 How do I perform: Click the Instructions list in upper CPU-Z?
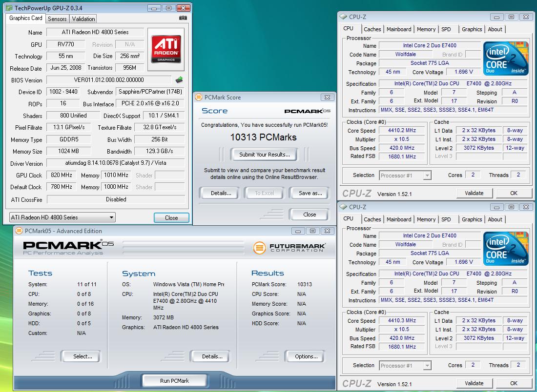pyautogui.click(x=453, y=110)
